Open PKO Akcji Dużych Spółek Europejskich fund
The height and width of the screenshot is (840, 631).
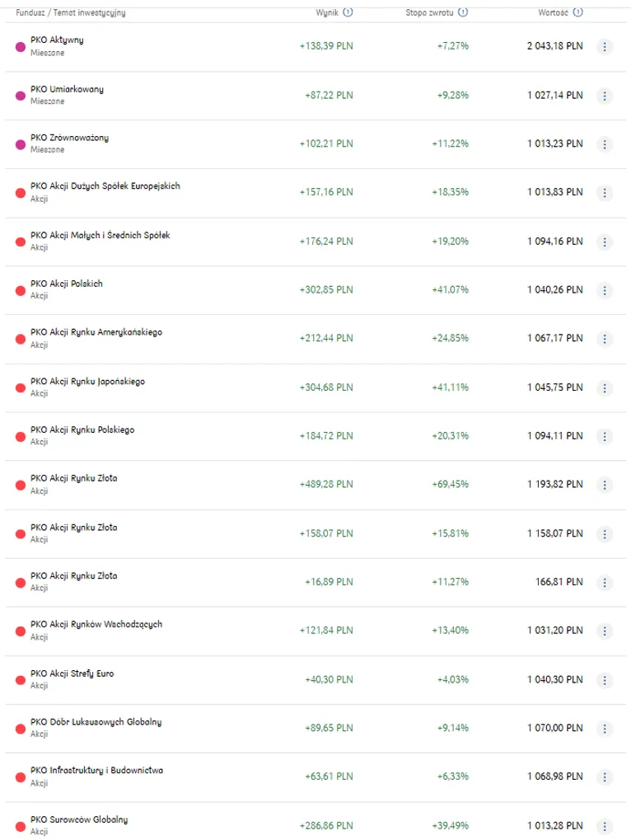105,186
